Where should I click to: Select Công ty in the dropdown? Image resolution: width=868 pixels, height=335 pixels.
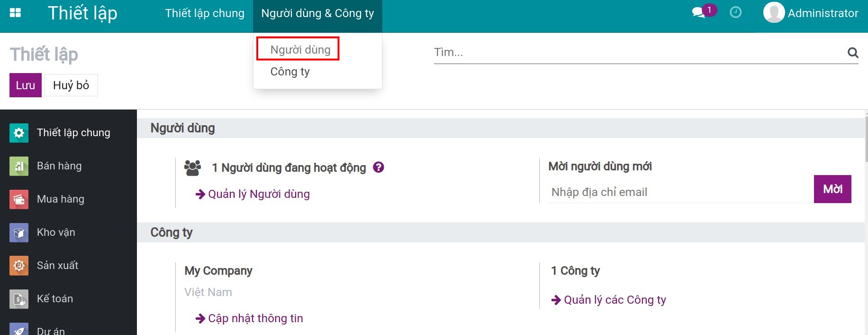pyautogui.click(x=290, y=72)
